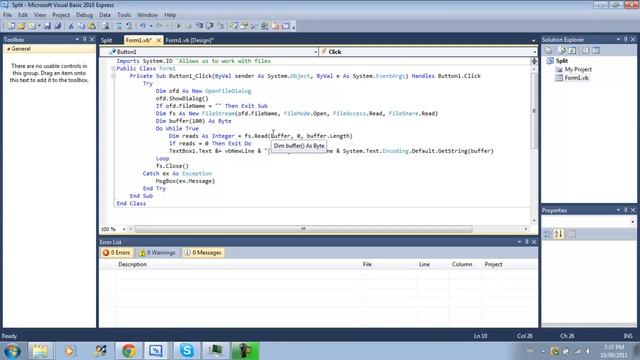Pin the Toolbox panel with auto-hide icon

pos(84,40)
